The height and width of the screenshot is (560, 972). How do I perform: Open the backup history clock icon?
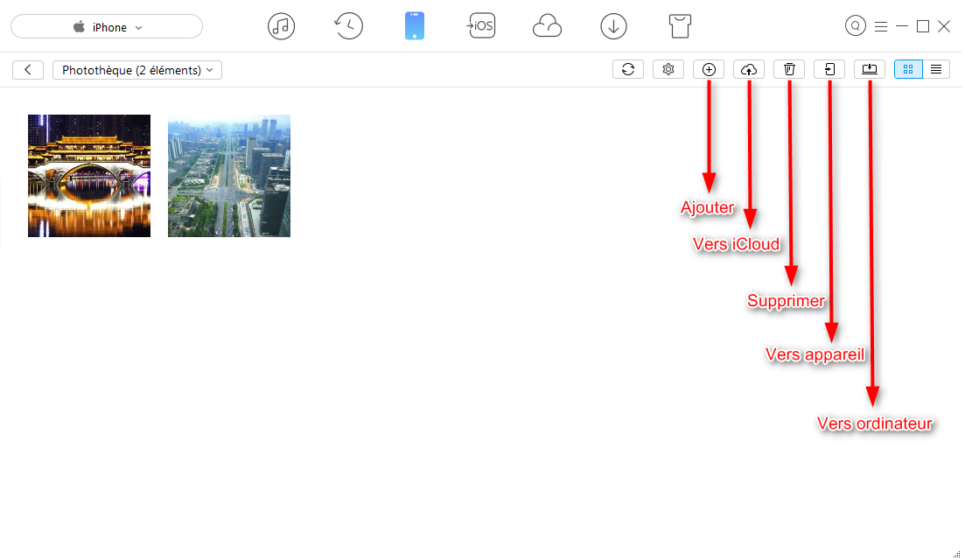click(348, 26)
